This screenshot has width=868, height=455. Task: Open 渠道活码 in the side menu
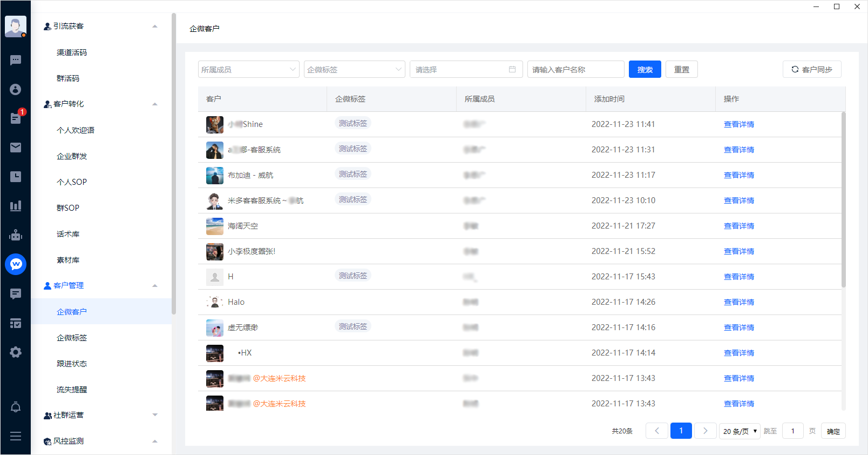[x=72, y=52]
